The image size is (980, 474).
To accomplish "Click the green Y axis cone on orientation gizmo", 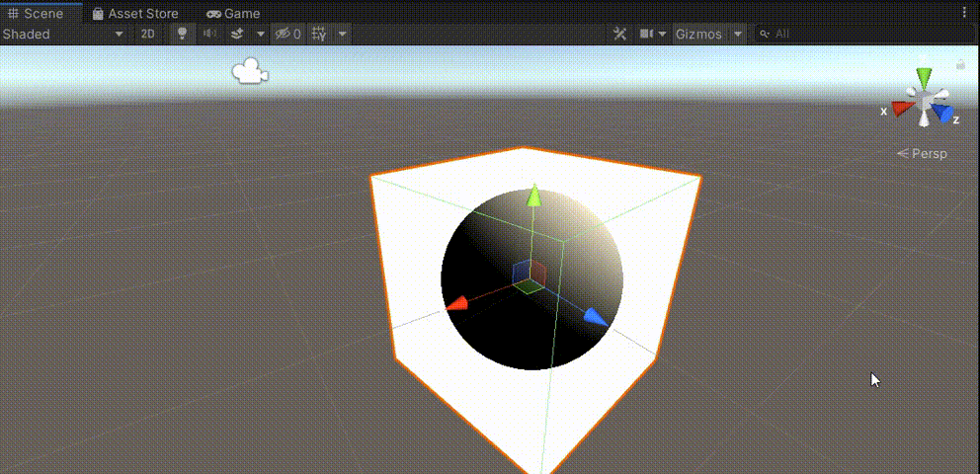I will click(x=924, y=78).
